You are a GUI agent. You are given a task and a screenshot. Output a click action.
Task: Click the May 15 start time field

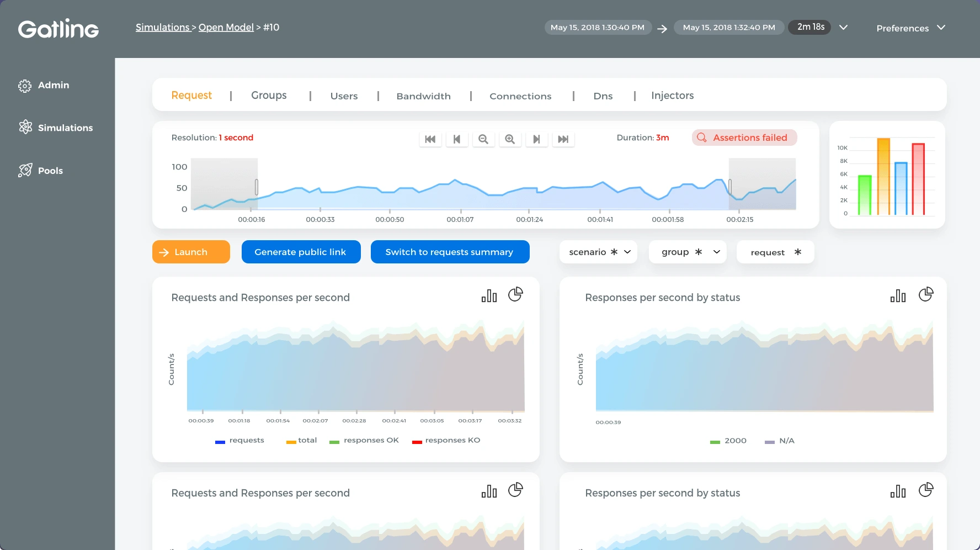click(x=598, y=27)
